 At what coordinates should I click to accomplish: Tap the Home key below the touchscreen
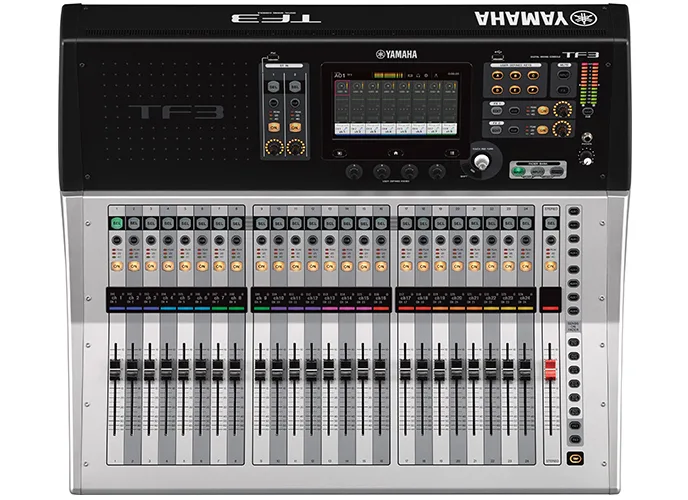[x=395, y=153]
